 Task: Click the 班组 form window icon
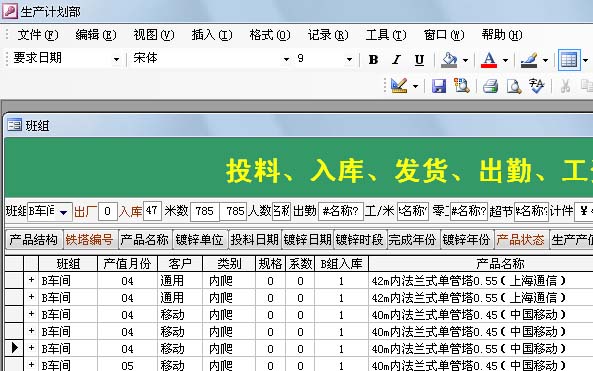click(14, 125)
